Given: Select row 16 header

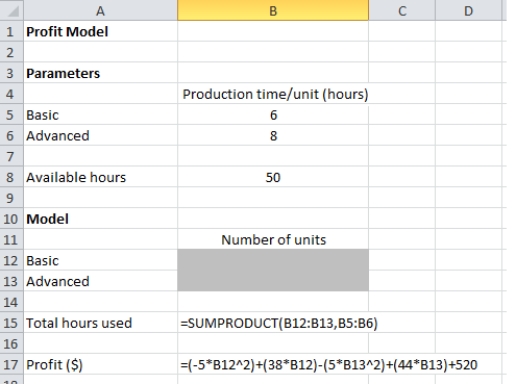Looking at the screenshot, I should point(12,344).
